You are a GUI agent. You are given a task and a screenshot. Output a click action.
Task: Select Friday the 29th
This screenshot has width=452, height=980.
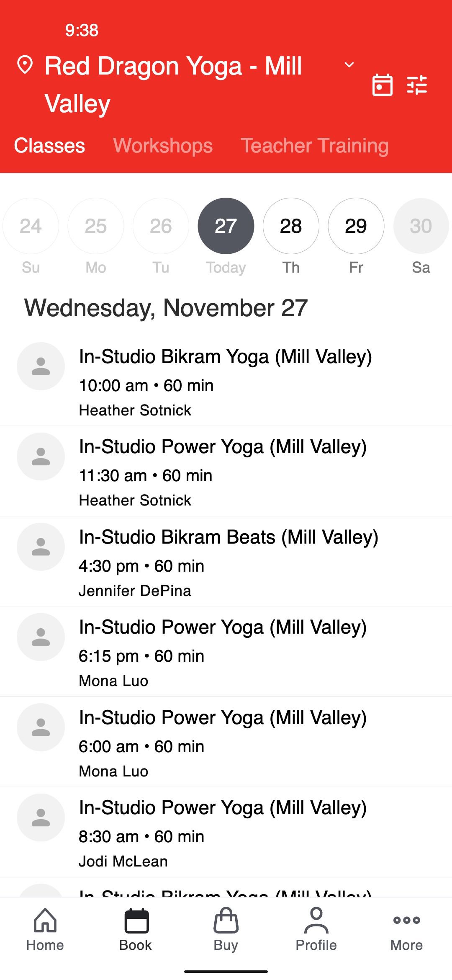pyautogui.click(x=356, y=226)
